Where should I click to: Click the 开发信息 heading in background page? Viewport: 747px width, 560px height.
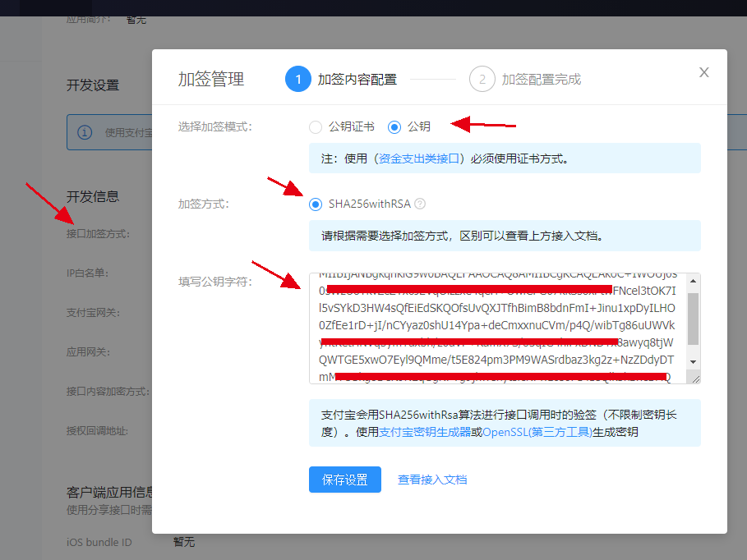pos(93,196)
